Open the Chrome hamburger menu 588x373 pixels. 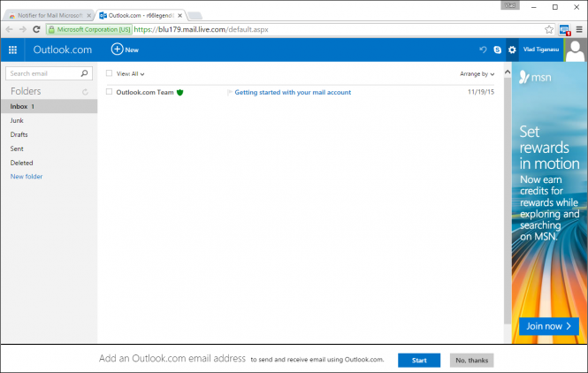pyautogui.click(x=579, y=29)
